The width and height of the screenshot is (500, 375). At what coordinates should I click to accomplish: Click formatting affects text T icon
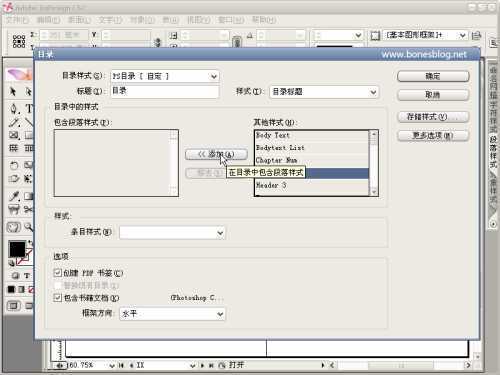coord(27,276)
